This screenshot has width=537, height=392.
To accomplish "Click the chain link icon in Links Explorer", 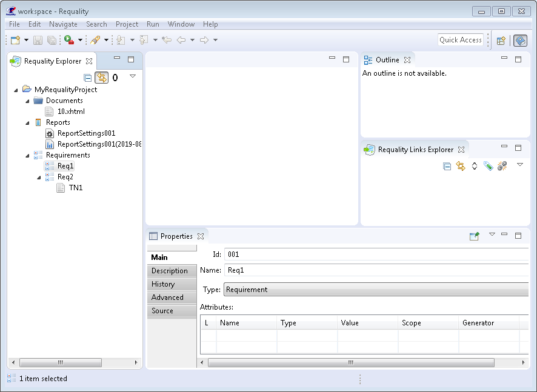I will (502, 167).
